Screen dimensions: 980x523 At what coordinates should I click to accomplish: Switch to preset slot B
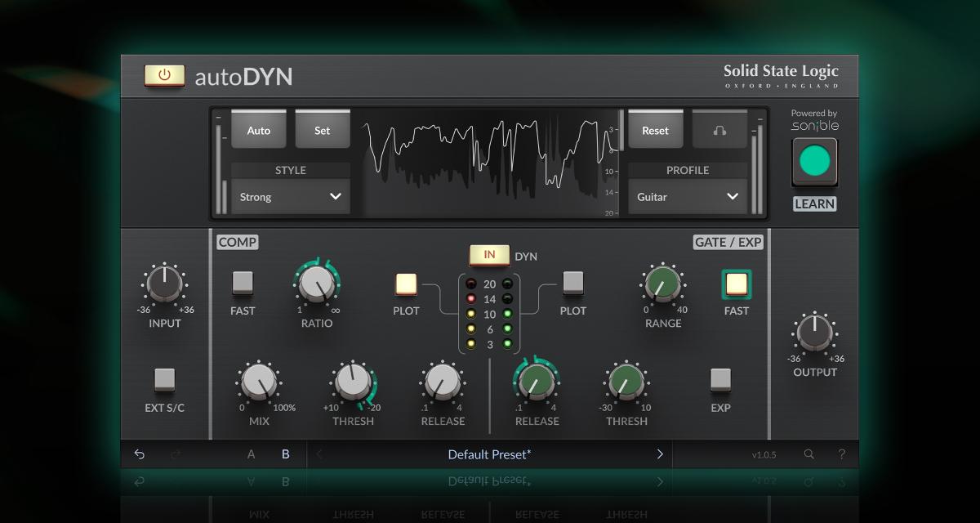coord(286,454)
